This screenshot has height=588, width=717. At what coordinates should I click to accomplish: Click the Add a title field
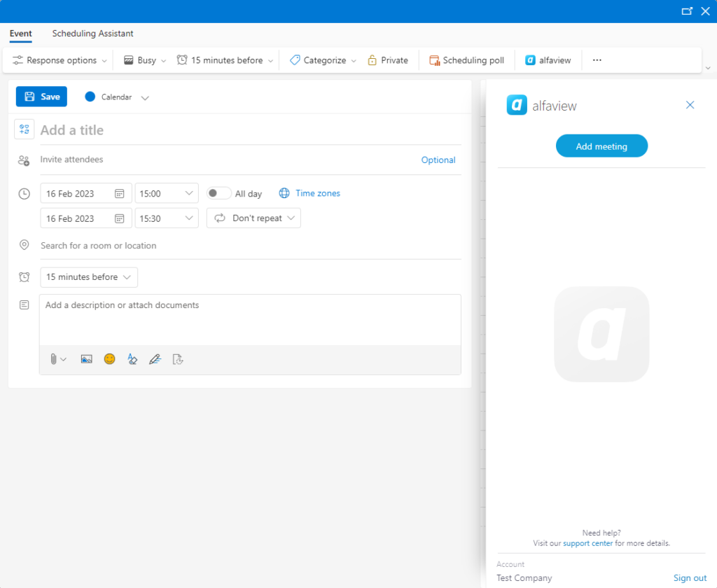tap(140, 129)
